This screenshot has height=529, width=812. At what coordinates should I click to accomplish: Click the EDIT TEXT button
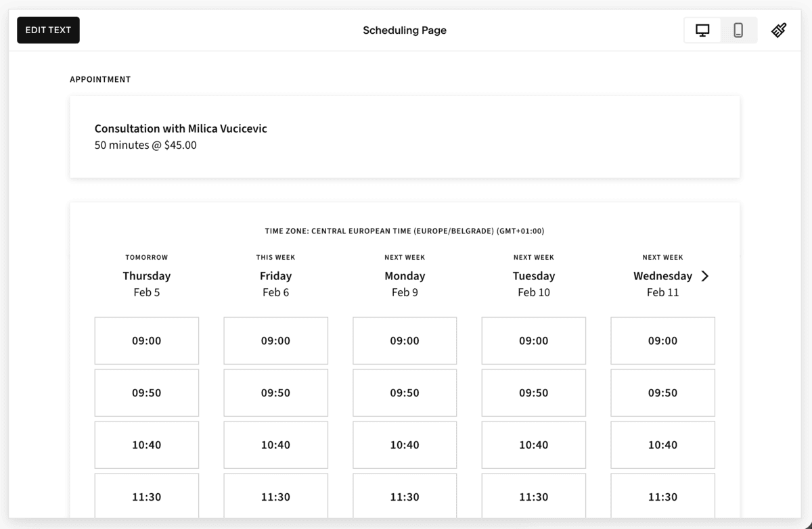(48, 30)
